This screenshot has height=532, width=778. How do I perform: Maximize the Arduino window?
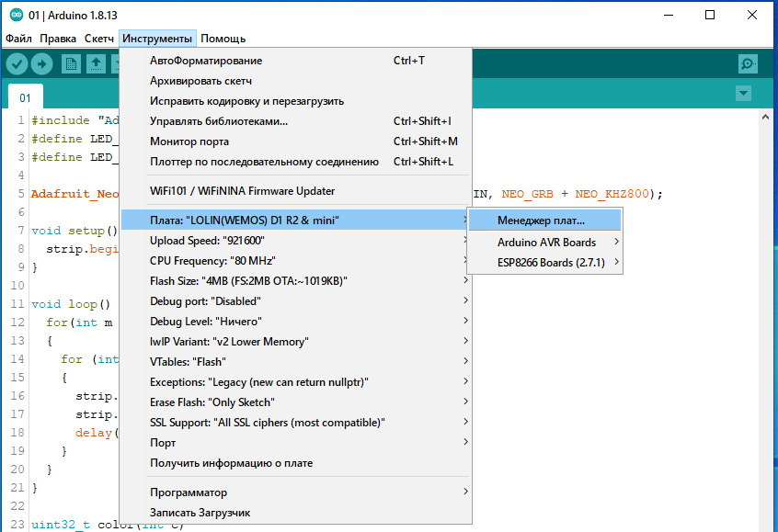709,16
